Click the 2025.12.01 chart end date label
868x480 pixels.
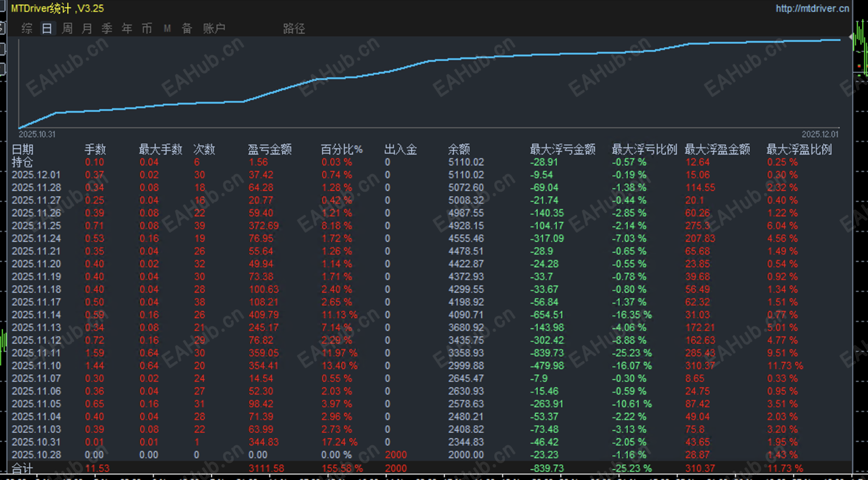click(x=820, y=135)
